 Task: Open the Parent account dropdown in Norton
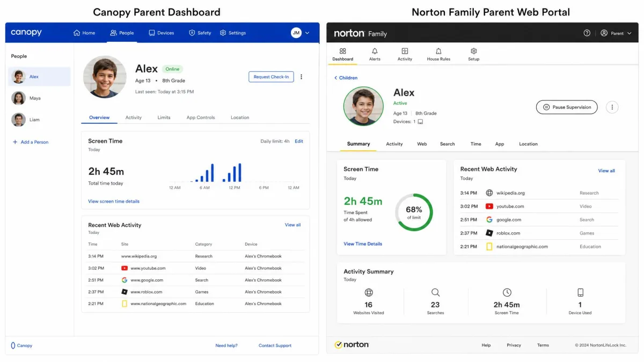[616, 33]
